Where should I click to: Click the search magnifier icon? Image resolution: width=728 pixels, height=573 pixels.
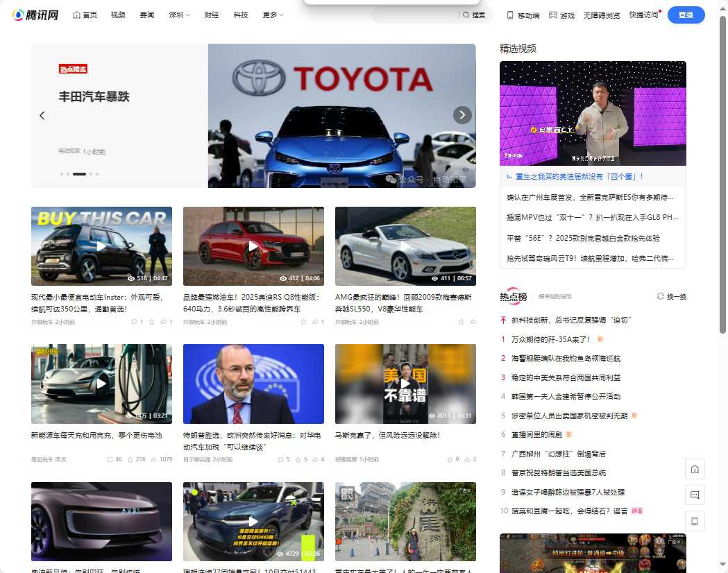click(466, 15)
